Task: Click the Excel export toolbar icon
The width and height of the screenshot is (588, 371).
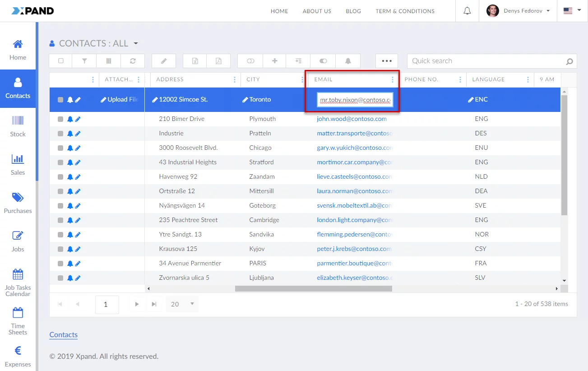Action: pos(194,61)
